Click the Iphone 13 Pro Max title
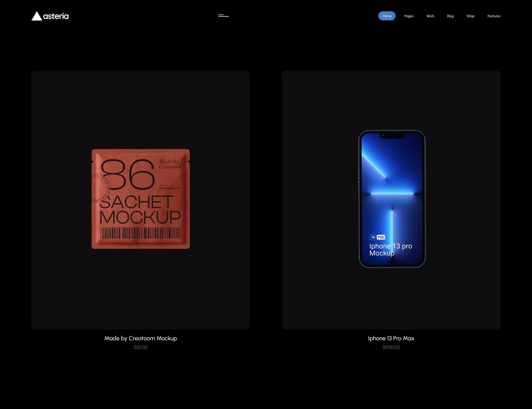The image size is (532, 409). [x=391, y=338]
